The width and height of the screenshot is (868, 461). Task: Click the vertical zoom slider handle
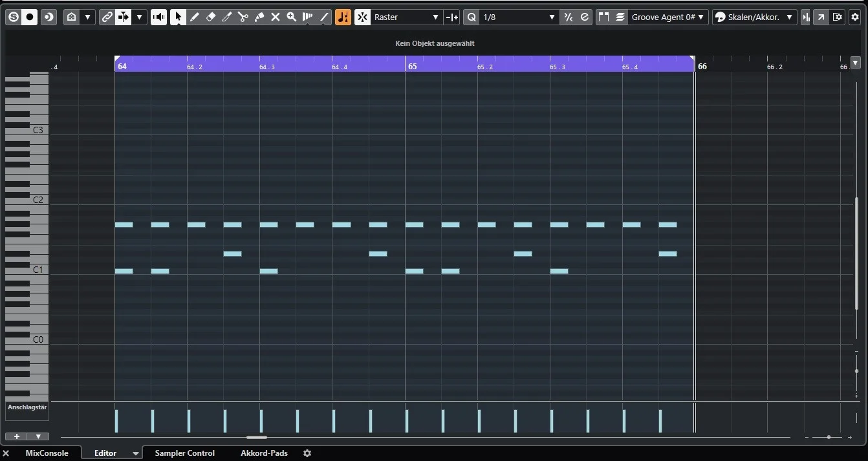click(x=856, y=371)
